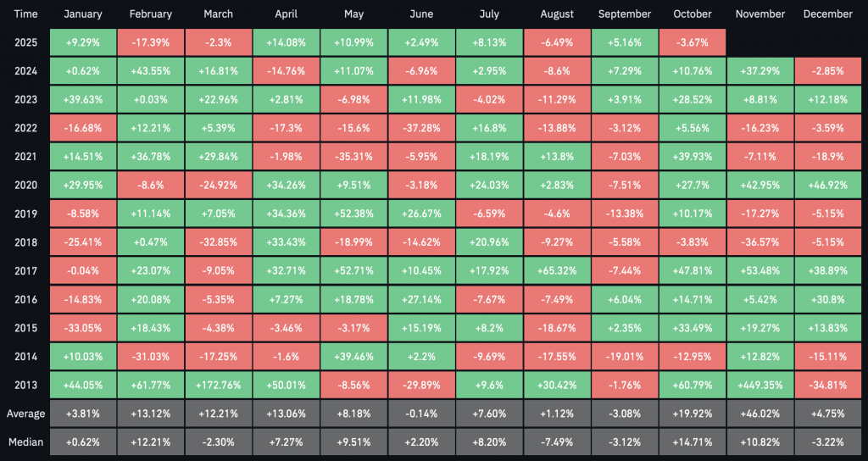Select the October column header
This screenshot has height=461, width=868.
point(693,14)
